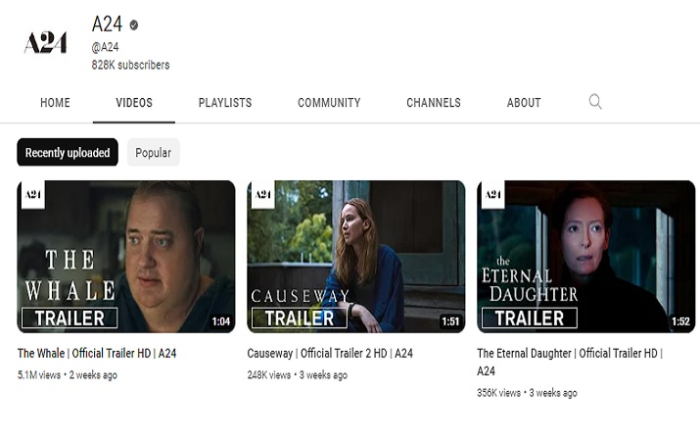Image resolution: width=700 pixels, height=441 pixels.
Task: Click the 828K subscribers count
Action: (x=131, y=65)
